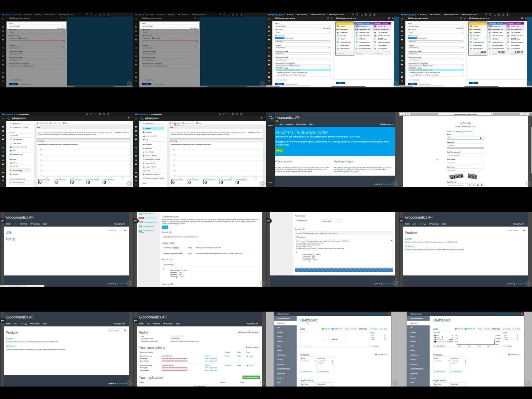Click the First name field on the Sign up form
This screenshot has height=399, width=532.
click(465, 163)
